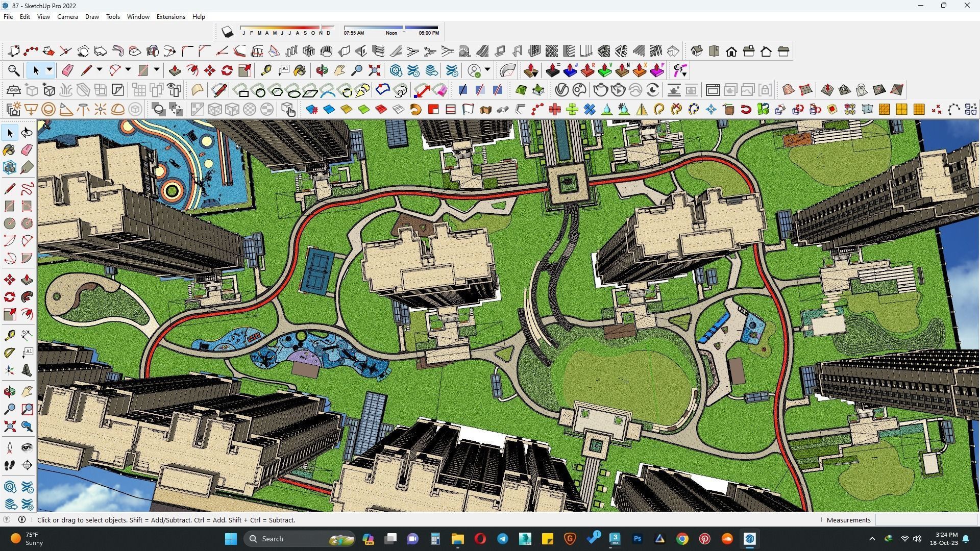Show hidden system tray icons
This screenshot has height=551, width=980.
point(872,539)
